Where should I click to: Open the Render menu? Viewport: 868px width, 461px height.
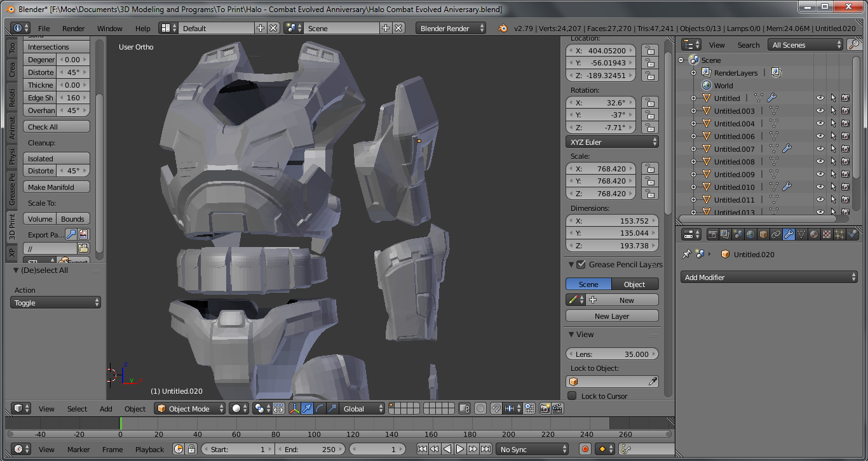[73, 29]
